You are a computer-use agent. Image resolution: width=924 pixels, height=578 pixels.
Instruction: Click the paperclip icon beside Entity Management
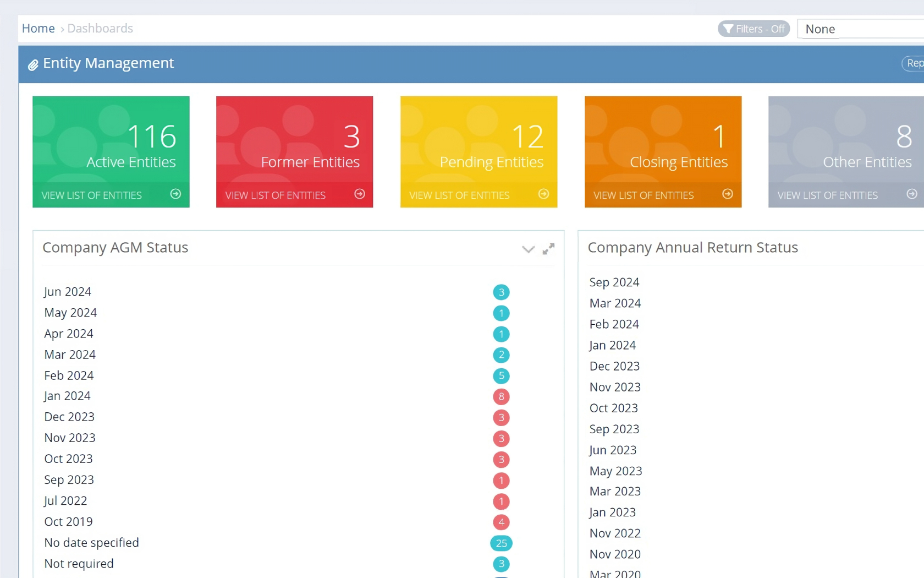pos(33,65)
